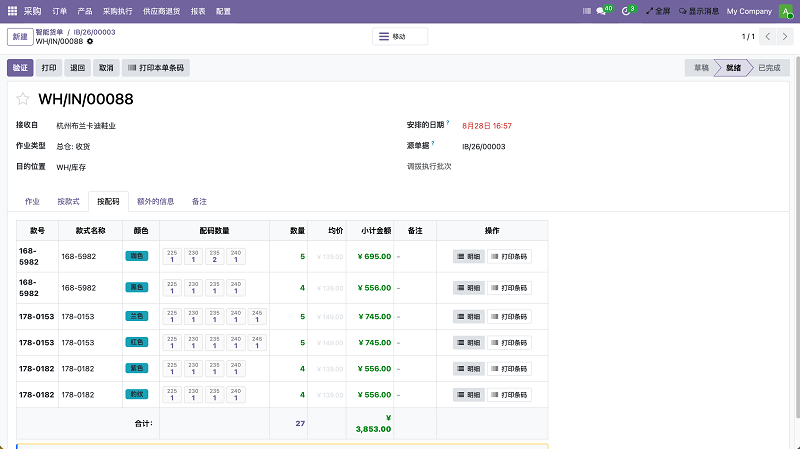Open the 订单 menu
The image size is (800, 449).
pyautogui.click(x=60, y=11)
